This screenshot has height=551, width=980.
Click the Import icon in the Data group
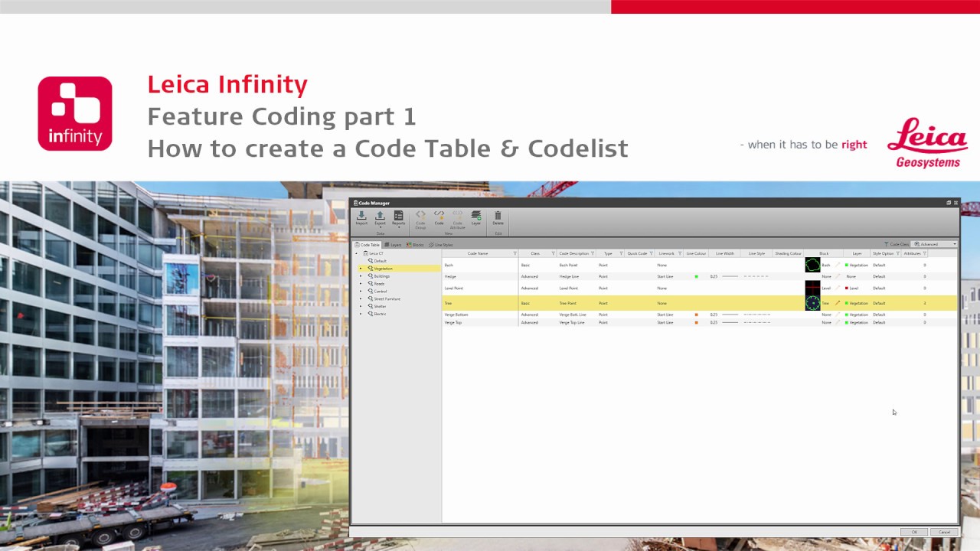tap(361, 218)
